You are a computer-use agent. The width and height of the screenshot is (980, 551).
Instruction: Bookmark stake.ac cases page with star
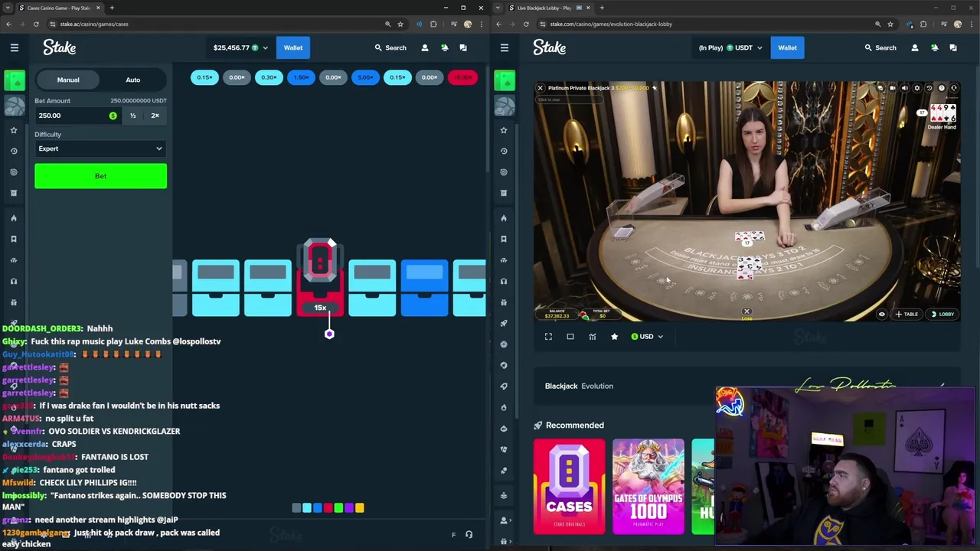click(400, 24)
